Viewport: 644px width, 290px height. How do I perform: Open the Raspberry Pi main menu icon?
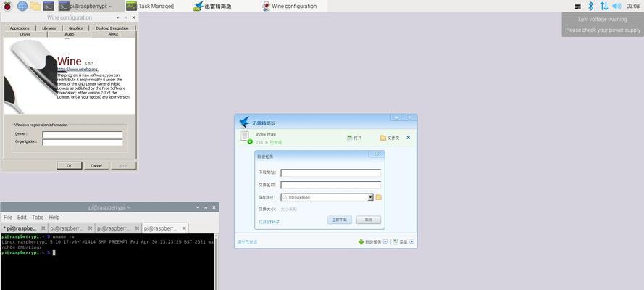click(x=7, y=6)
